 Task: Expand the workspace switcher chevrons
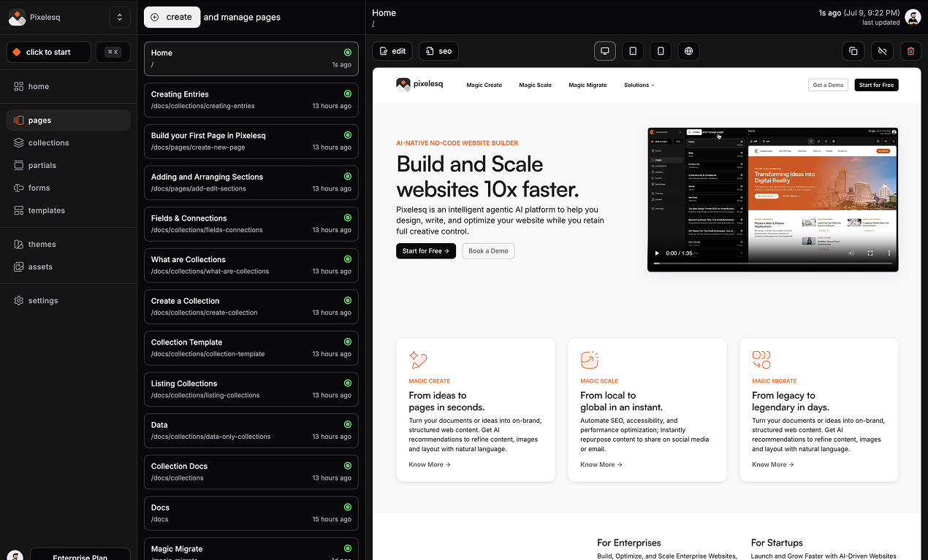click(x=120, y=17)
